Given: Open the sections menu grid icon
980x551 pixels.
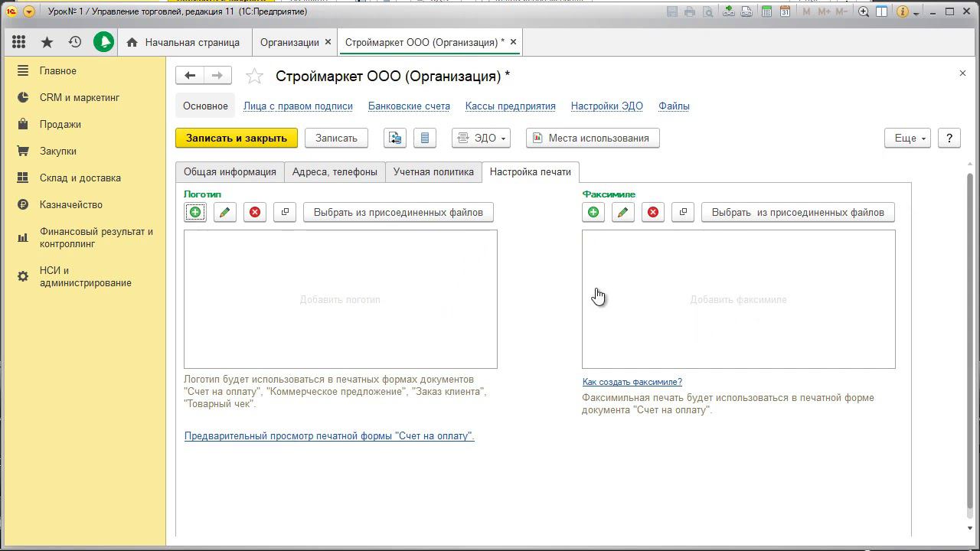Looking at the screenshot, I should coord(19,42).
